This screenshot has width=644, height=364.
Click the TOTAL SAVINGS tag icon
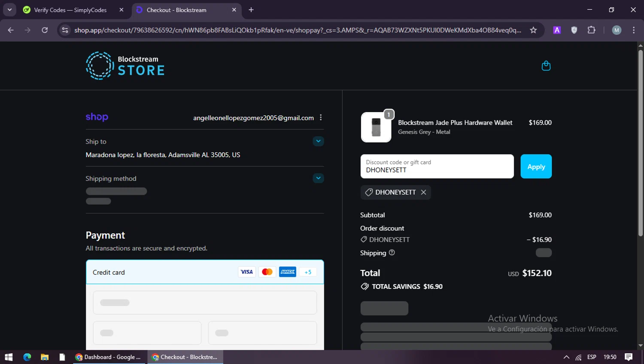pyautogui.click(x=365, y=287)
